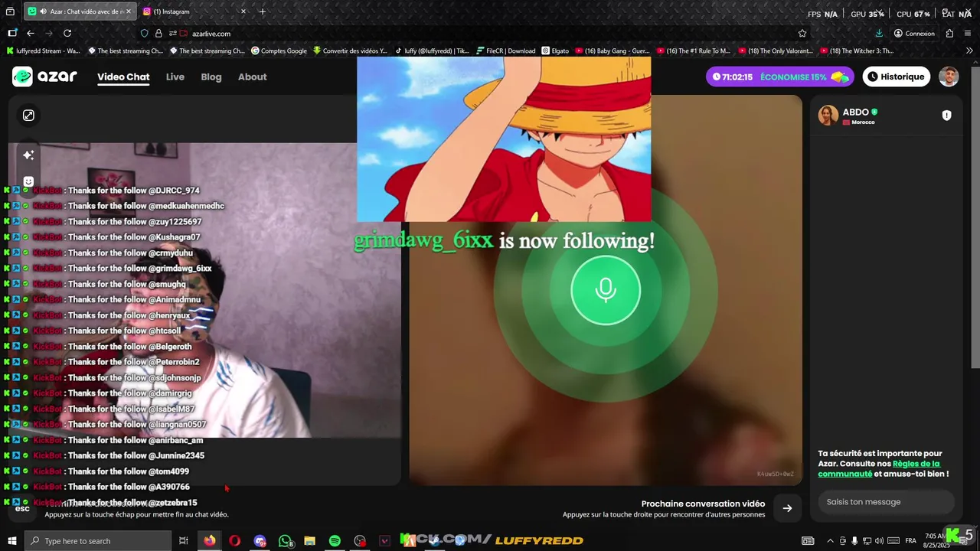The image size is (980, 551).
Task: Select the Azar Chat vidéo browser tab
Action: pos(79,11)
